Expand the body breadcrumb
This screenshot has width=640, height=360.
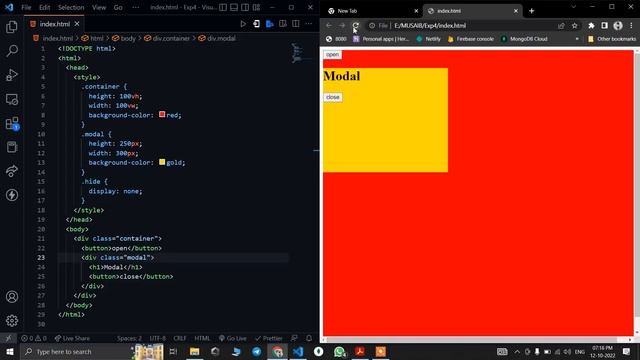[x=124, y=38]
